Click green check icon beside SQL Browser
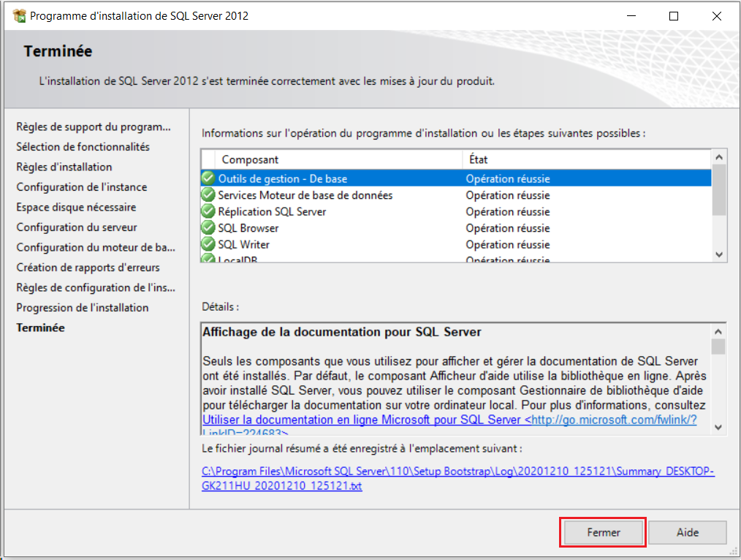This screenshot has height=560, width=741. coord(208,228)
